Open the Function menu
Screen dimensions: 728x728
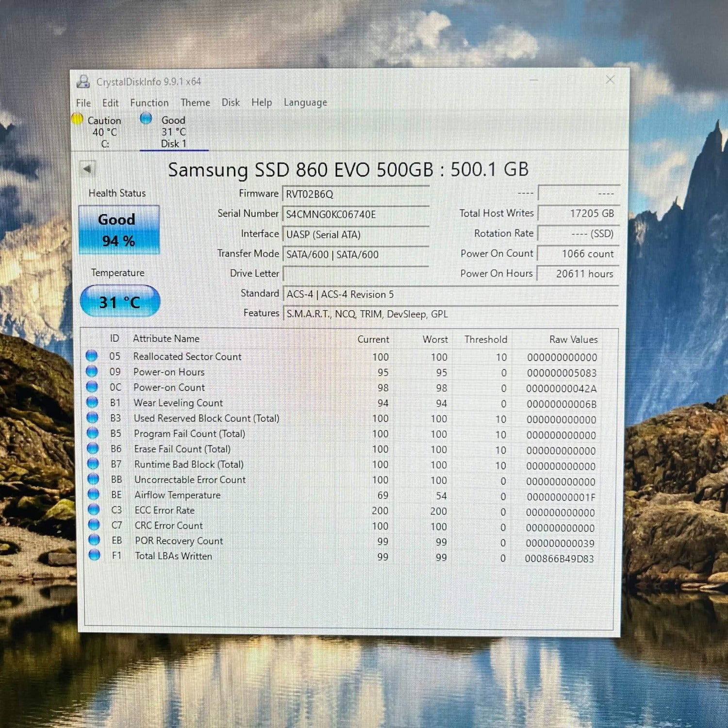tap(149, 103)
